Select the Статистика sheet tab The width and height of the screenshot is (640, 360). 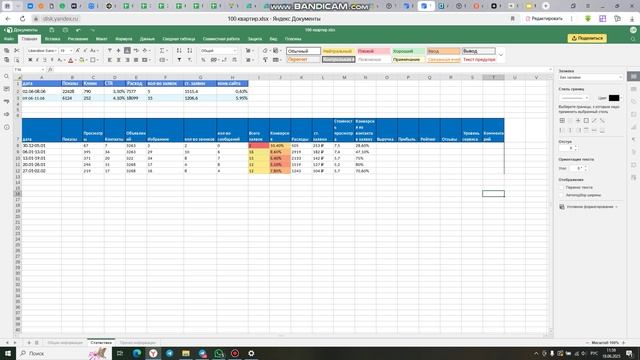(101, 342)
